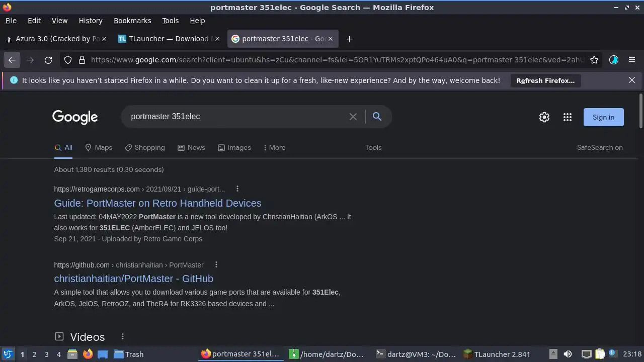The height and width of the screenshot is (362, 644).
Task: Open the History menu
Action: pos(91,21)
